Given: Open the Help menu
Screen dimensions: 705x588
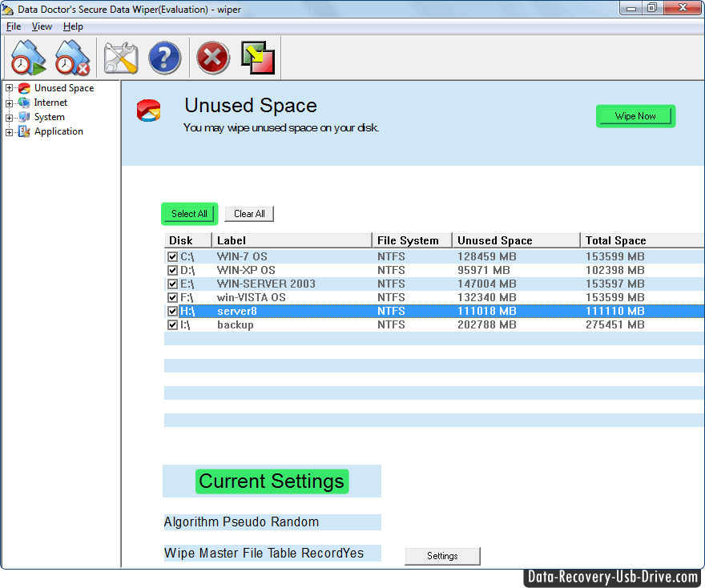Looking at the screenshot, I should click(x=73, y=26).
